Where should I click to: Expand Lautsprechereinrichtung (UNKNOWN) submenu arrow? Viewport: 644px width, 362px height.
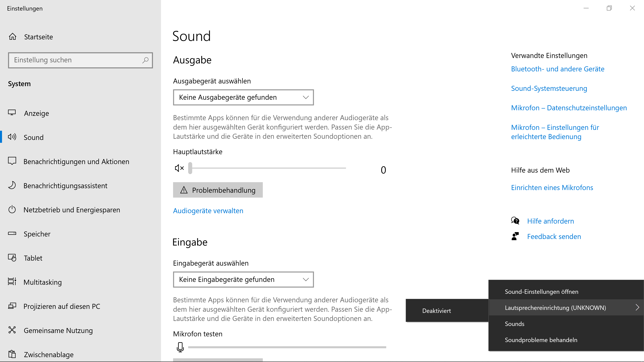tap(637, 308)
